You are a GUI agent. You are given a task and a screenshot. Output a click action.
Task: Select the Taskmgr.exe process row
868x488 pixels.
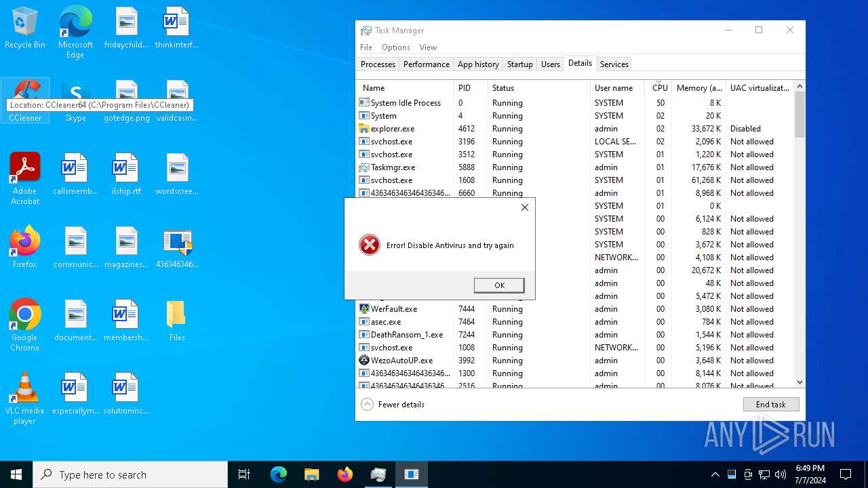click(575, 167)
